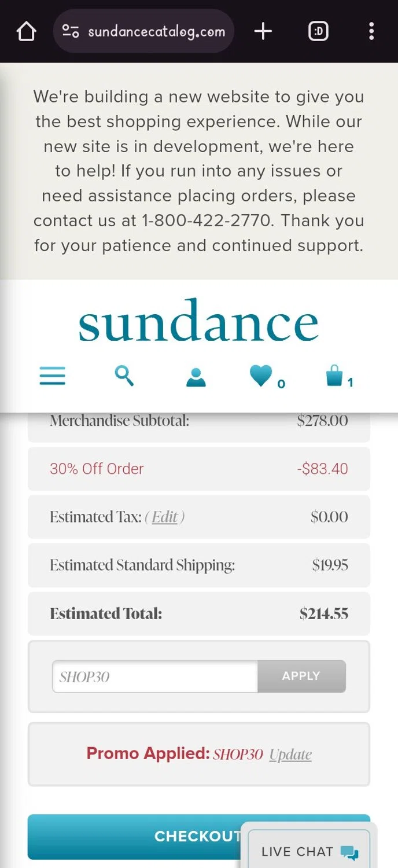The height and width of the screenshot is (868, 398).
Task: Edit the estimated tax
Action: 165,517
